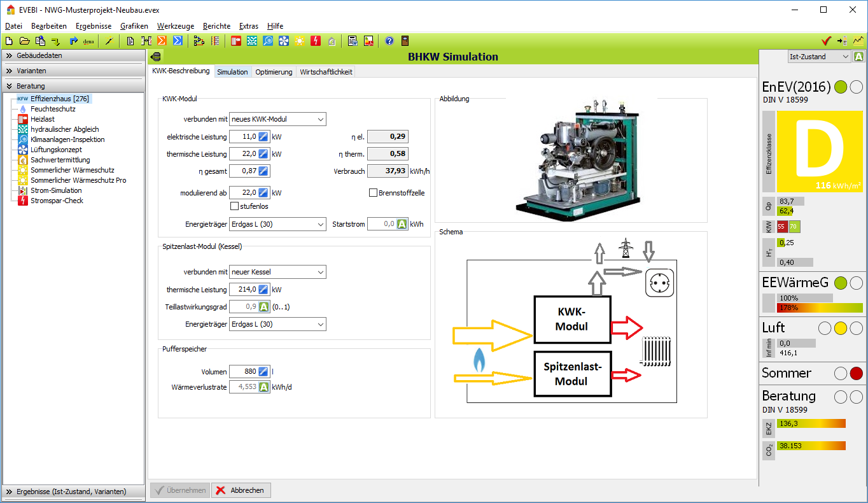Click the red Sommer status circle
The image size is (868, 503).
coord(857,373)
